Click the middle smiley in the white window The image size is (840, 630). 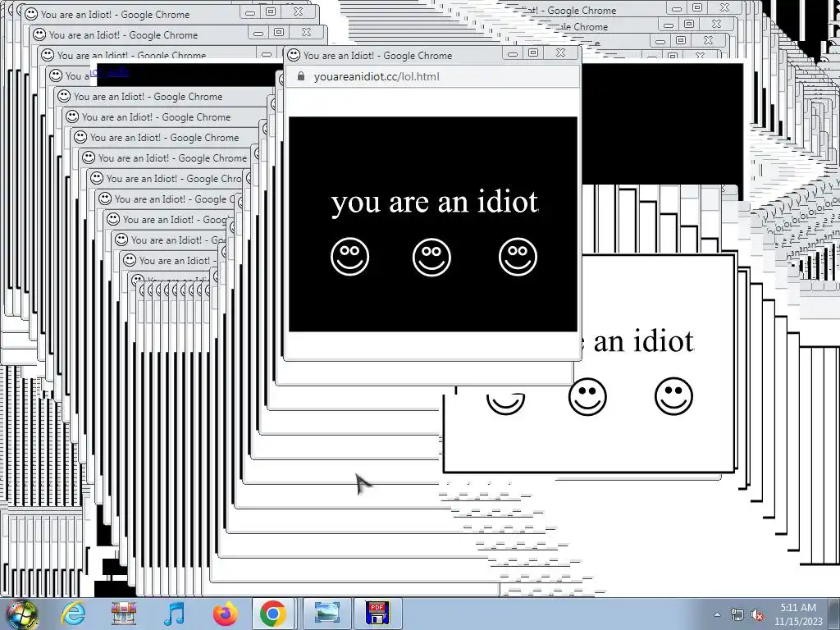[x=587, y=397]
